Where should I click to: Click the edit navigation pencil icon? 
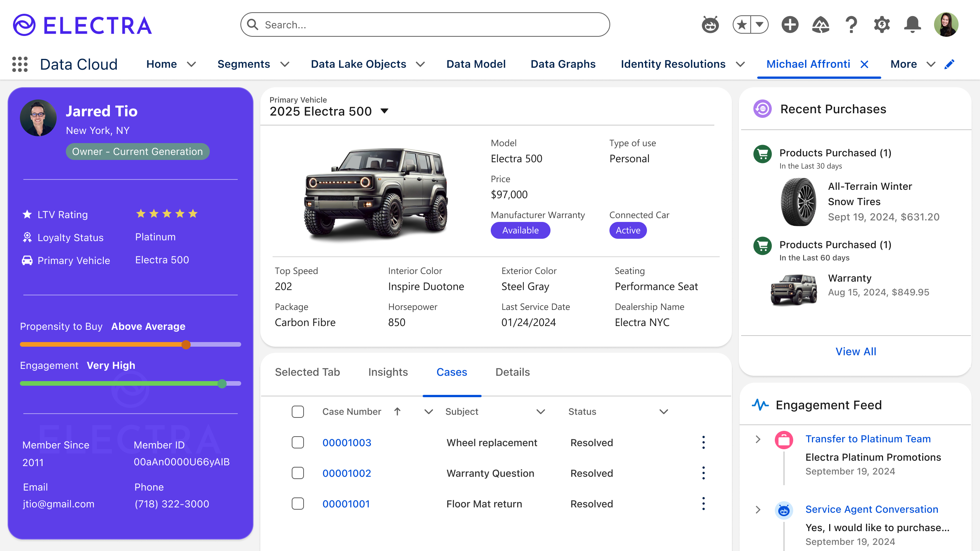tap(949, 64)
